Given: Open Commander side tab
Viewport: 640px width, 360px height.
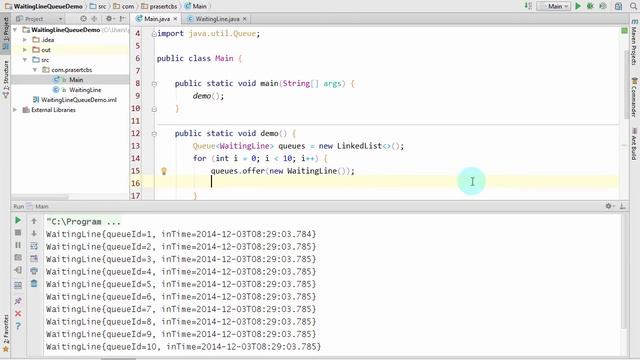Looking at the screenshot, I should pos(634,97).
